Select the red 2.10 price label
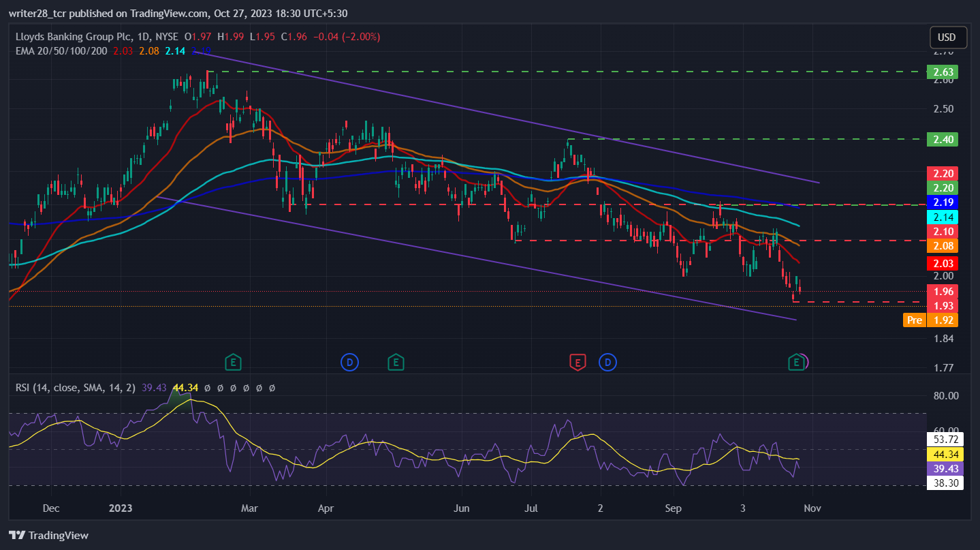This screenshot has width=980, height=550. (x=943, y=232)
